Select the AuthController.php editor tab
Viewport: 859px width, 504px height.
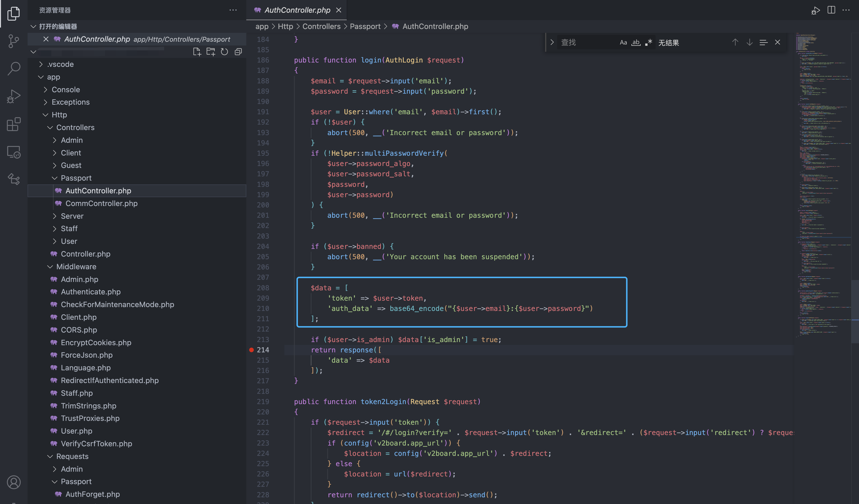(x=297, y=10)
